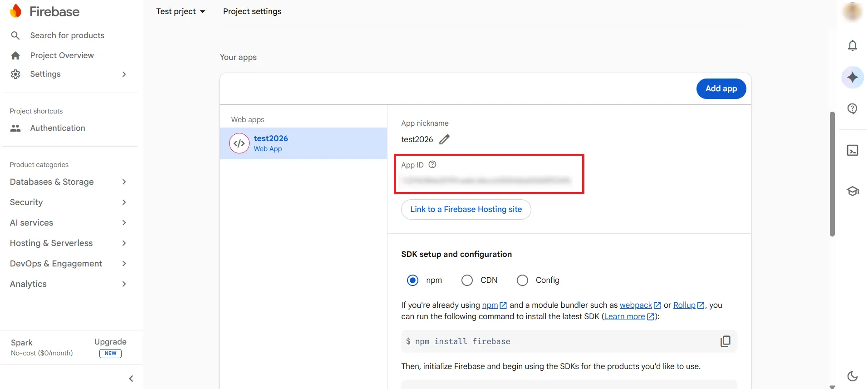The height and width of the screenshot is (389, 868).
Task: Edit app nickname pencil icon
Action: (444, 139)
